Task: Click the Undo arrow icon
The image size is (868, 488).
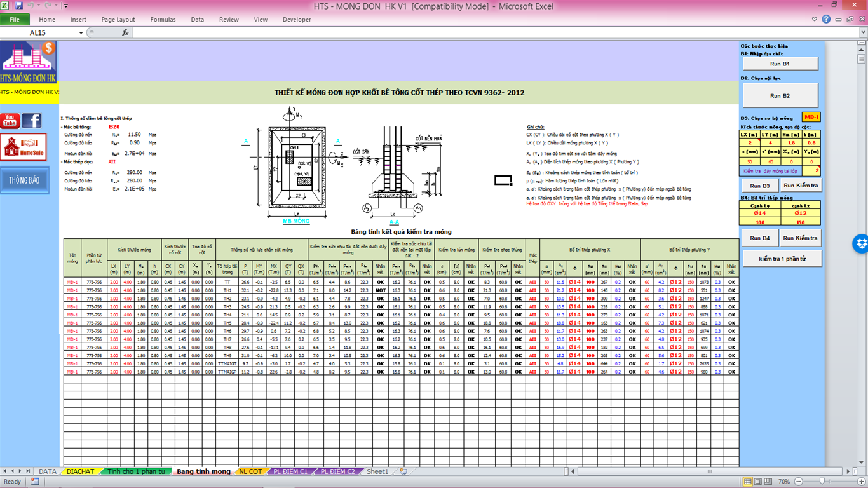Action: [31, 6]
